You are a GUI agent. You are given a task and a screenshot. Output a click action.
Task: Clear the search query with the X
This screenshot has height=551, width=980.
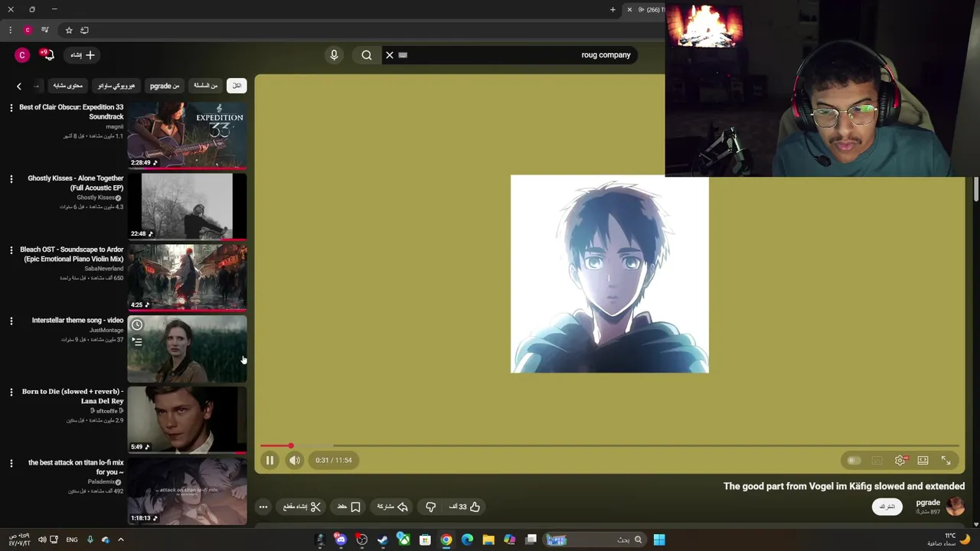pos(390,55)
